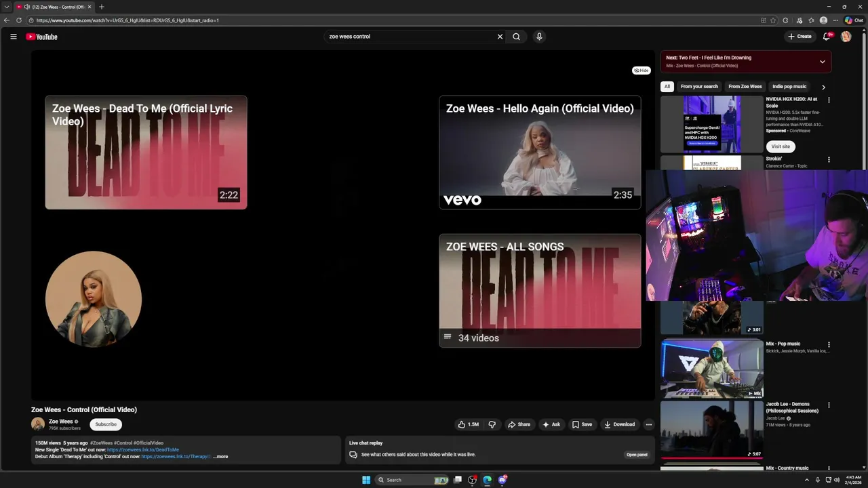Open Copilot Chat in the browser
Screen dimensions: 868x488
(854, 20)
